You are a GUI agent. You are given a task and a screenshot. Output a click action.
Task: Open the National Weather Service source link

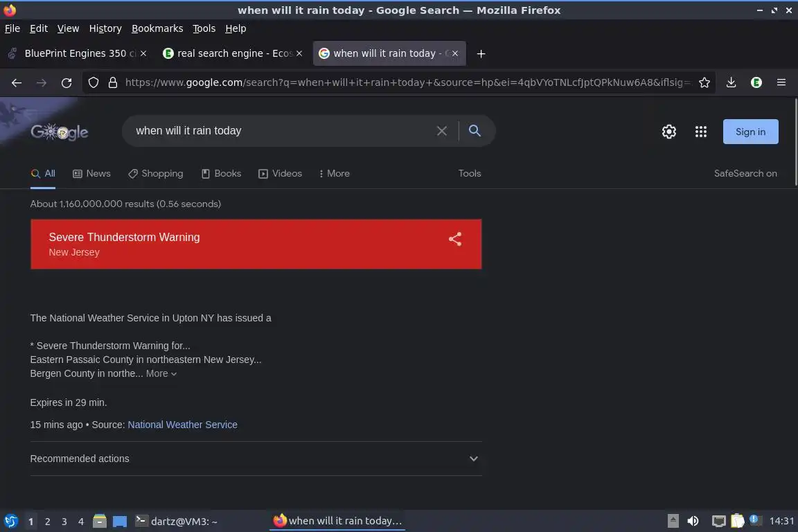[182, 425]
